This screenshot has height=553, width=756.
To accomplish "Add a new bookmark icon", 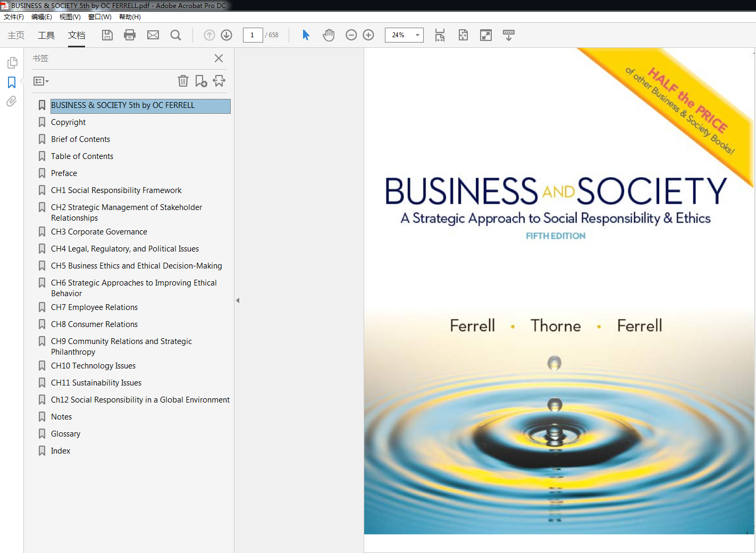I will pyautogui.click(x=201, y=81).
